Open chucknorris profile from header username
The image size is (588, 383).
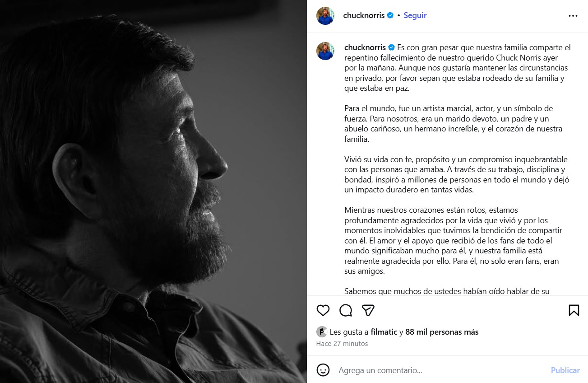(x=364, y=15)
